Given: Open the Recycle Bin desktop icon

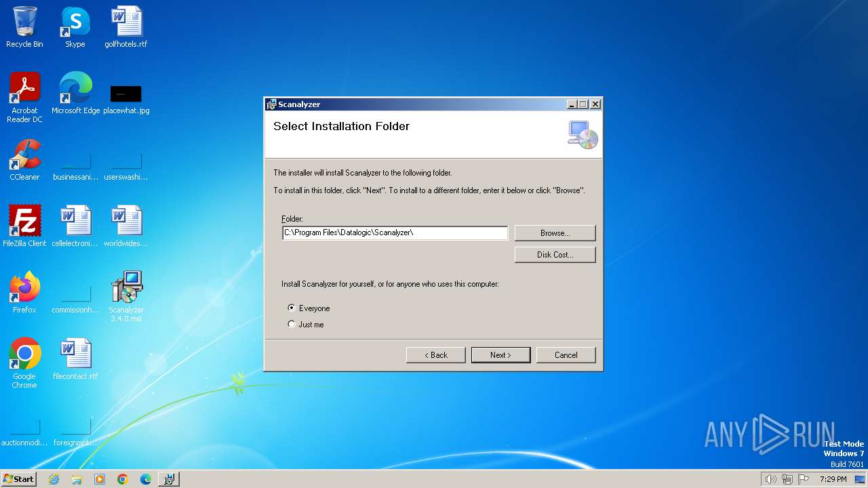Looking at the screenshot, I should click(24, 27).
